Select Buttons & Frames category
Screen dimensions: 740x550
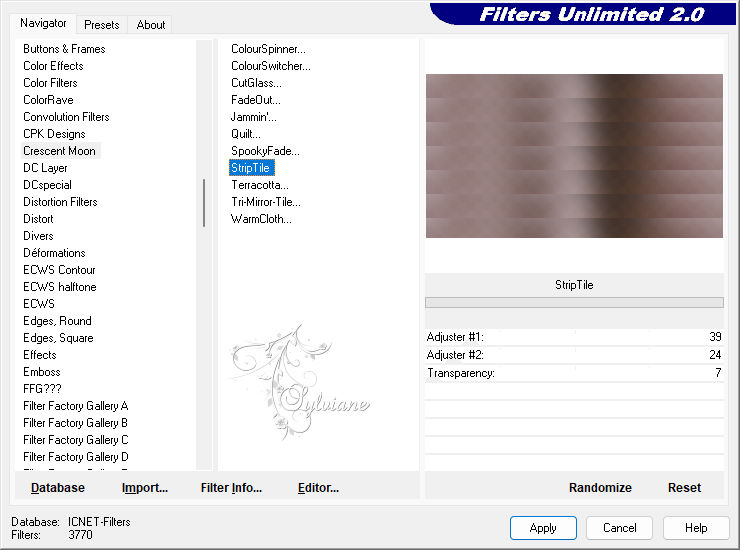(x=64, y=49)
